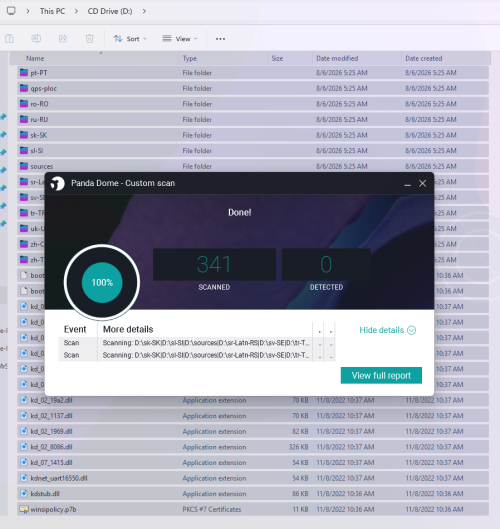Select the ru-RU folder
Screen dimensions: 500x529
click(253, 119)
